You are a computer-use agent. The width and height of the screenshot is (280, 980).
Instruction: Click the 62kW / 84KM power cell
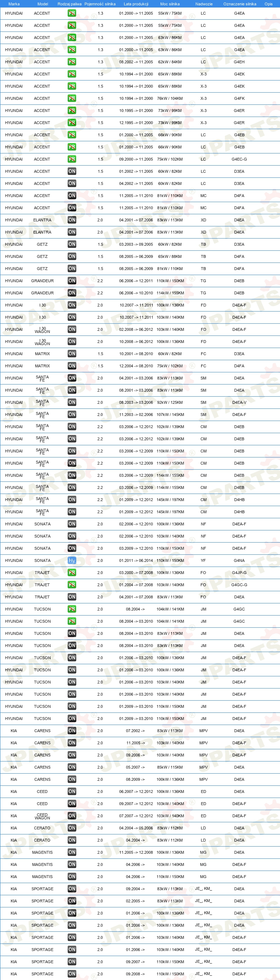tap(170, 62)
